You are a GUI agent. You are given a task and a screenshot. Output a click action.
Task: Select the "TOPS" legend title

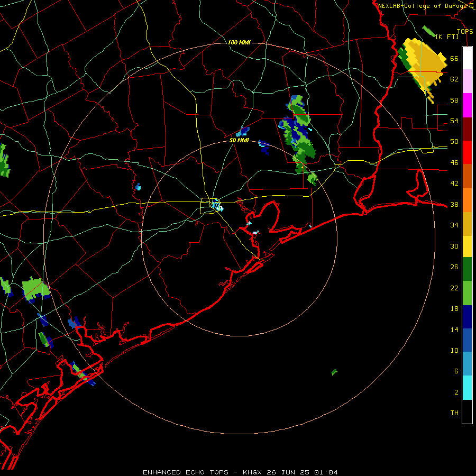[465, 31]
